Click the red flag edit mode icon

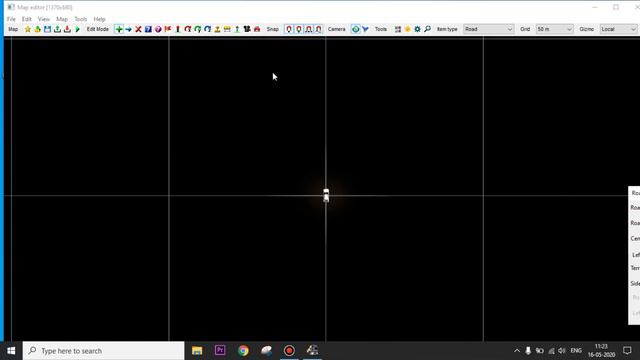pos(168,29)
